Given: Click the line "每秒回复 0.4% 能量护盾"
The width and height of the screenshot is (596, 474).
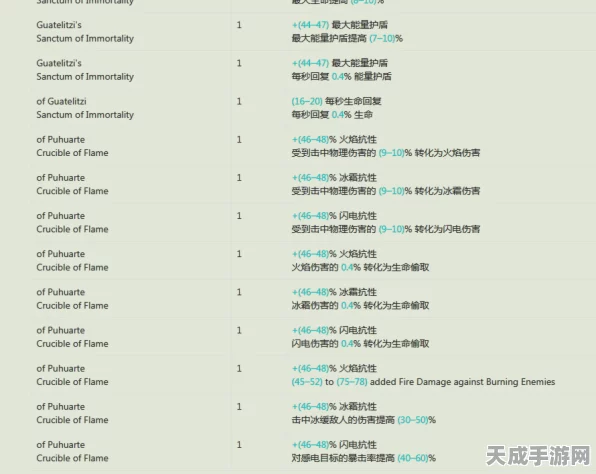Looking at the screenshot, I should coord(341,76).
